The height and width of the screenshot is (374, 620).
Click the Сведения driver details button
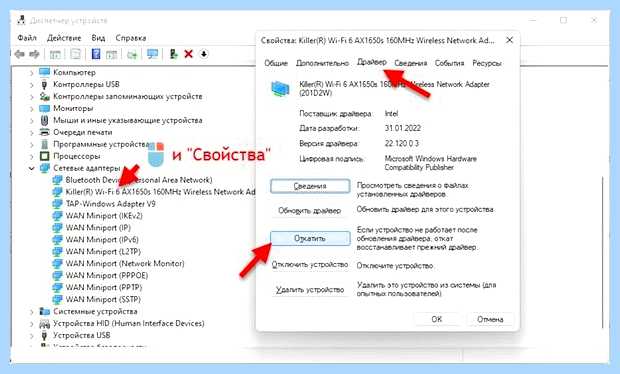pyautogui.click(x=310, y=186)
